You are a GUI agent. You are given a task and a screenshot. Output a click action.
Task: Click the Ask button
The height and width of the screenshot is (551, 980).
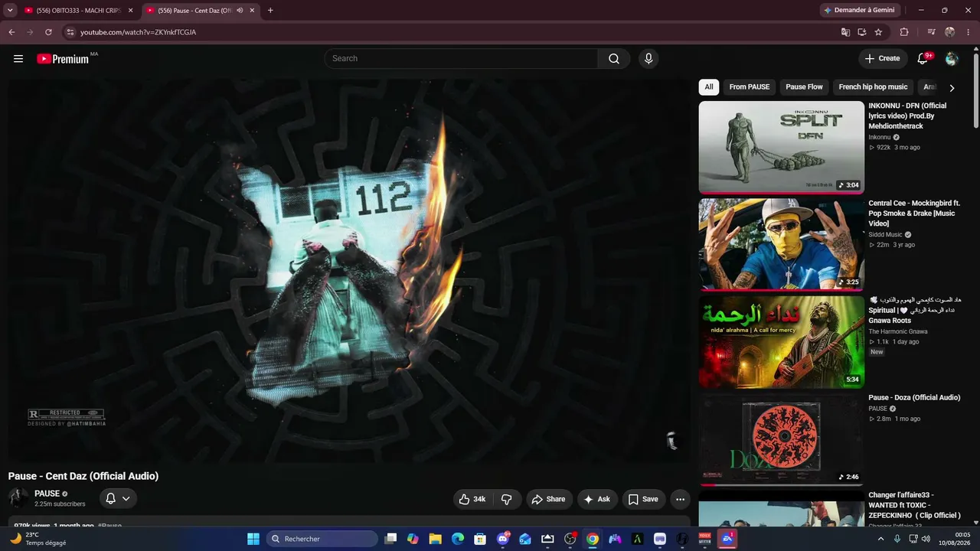pyautogui.click(x=597, y=499)
